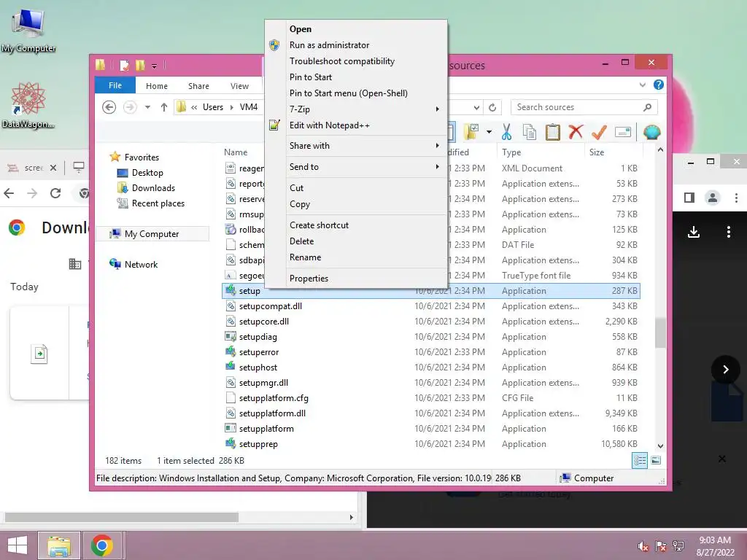Click the VM4 breadcrumb segment

249,107
